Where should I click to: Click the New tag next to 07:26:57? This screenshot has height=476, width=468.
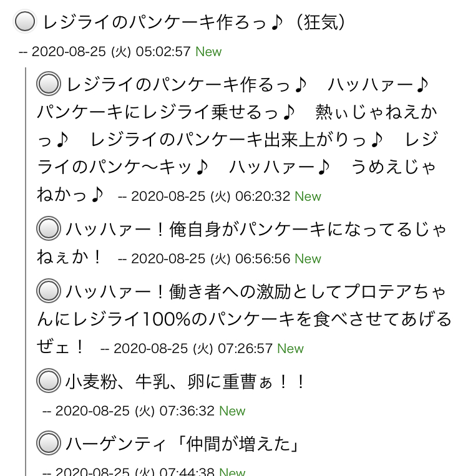click(290, 349)
